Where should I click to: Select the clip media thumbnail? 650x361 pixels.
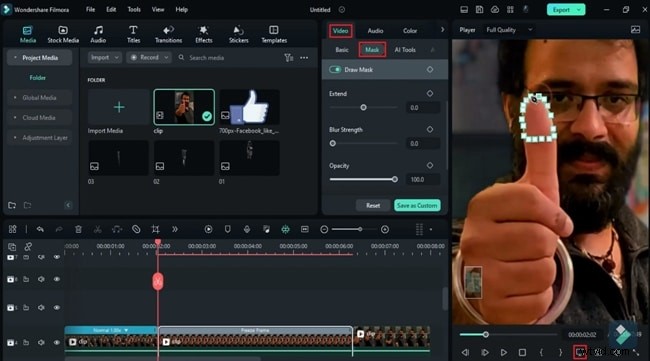pyautogui.click(x=184, y=107)
